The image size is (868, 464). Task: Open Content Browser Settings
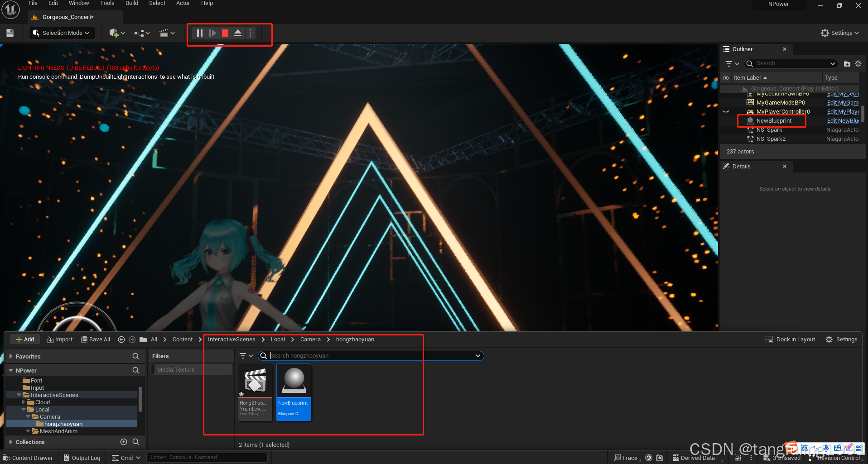click(841, 340)
